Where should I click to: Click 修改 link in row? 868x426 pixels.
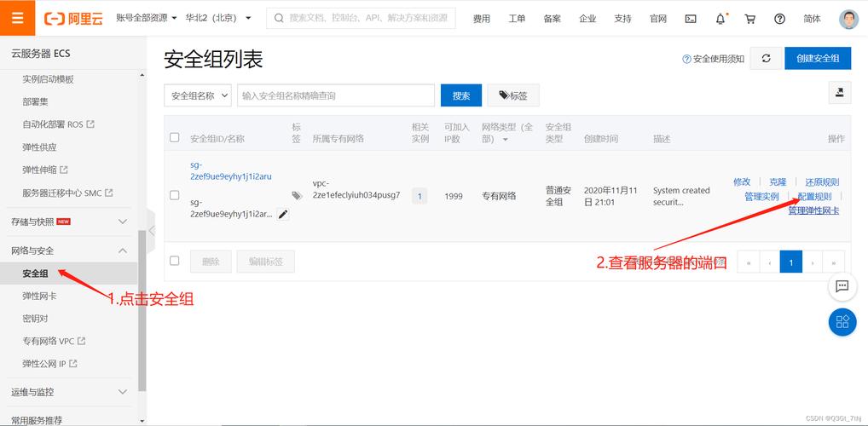coord(742,181)
